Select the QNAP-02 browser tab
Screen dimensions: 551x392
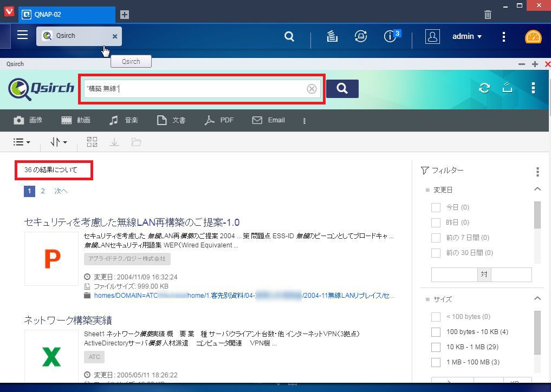point(67,15)
